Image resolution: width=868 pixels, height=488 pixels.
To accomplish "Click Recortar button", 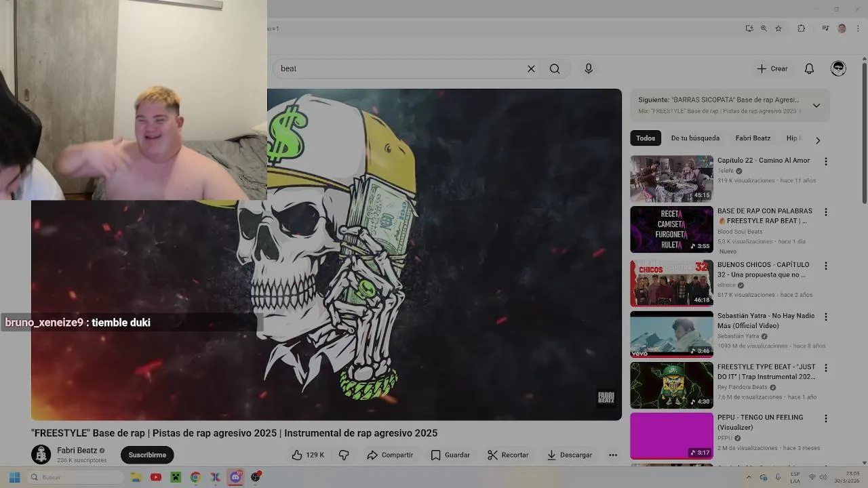I will tap(508, 455).
